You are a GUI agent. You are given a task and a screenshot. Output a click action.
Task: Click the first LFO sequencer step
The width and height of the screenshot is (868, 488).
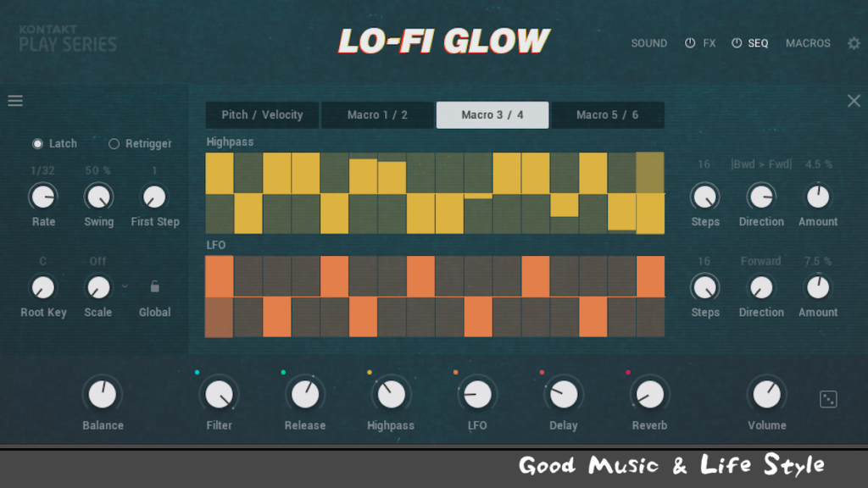(220, 297)
